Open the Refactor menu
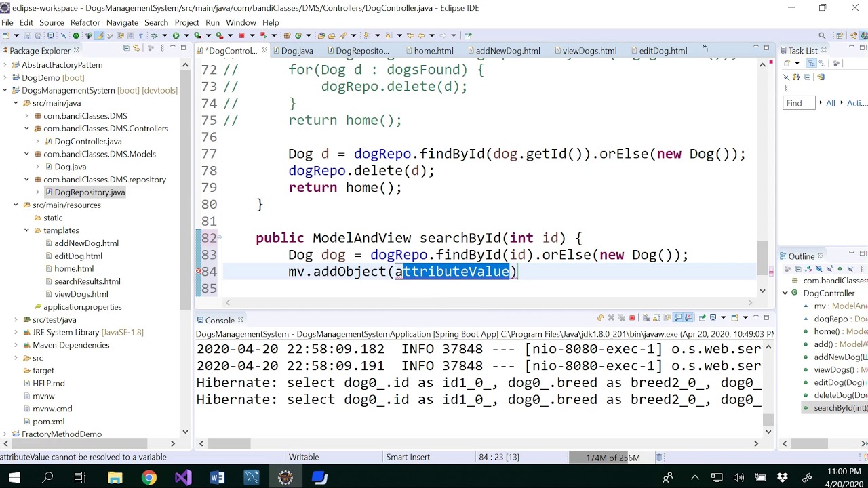868x488 pixels. (x=85, y=22)
